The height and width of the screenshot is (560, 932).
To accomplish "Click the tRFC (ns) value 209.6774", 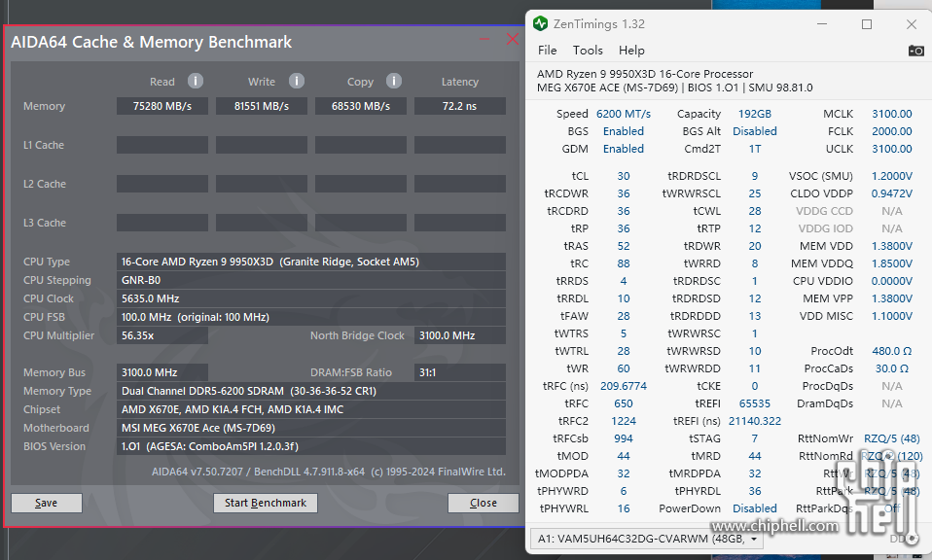I will (624, 386).
